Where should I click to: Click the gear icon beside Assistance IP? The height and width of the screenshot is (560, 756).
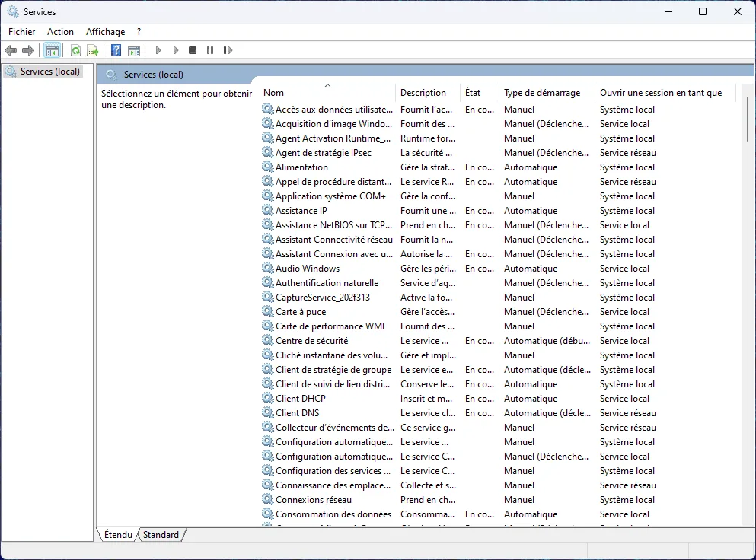pos(267,210)
